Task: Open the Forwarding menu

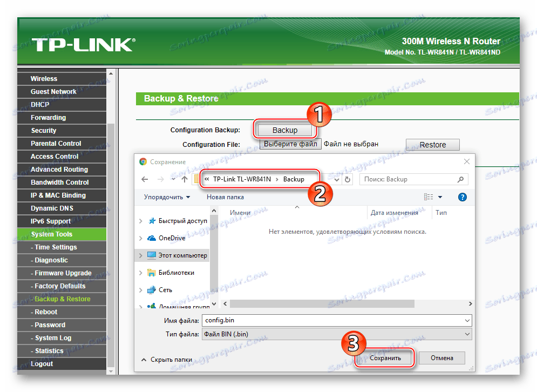Action: [62, 118]
